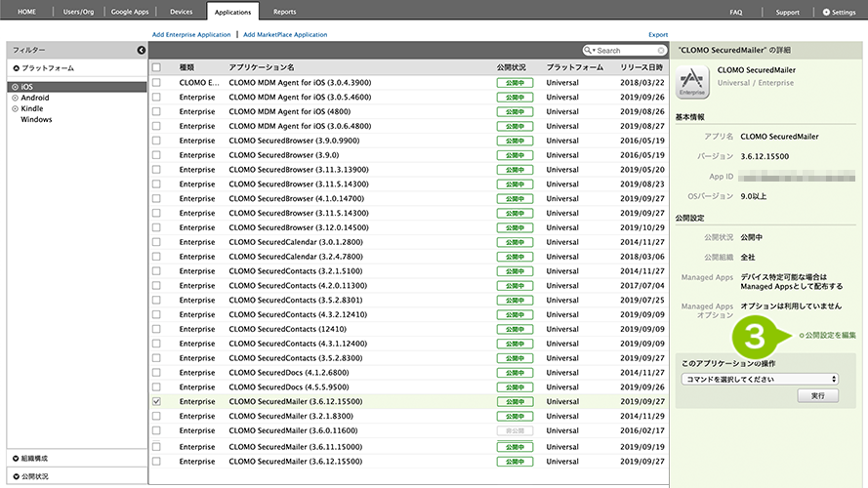Focus the Search input field
This screenshot has width=868, height=488.
click(627, 51)
